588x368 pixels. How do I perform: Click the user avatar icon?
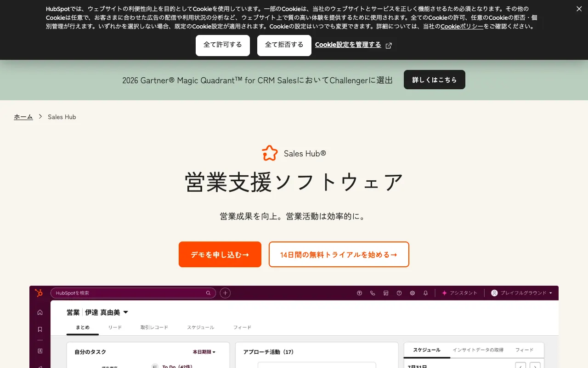(x=494, y=293)
